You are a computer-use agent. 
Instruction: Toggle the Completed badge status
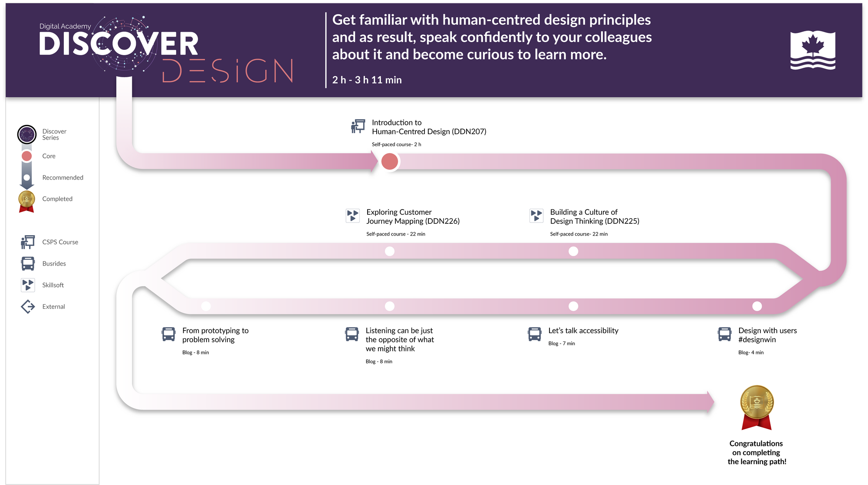pos(27,198)
